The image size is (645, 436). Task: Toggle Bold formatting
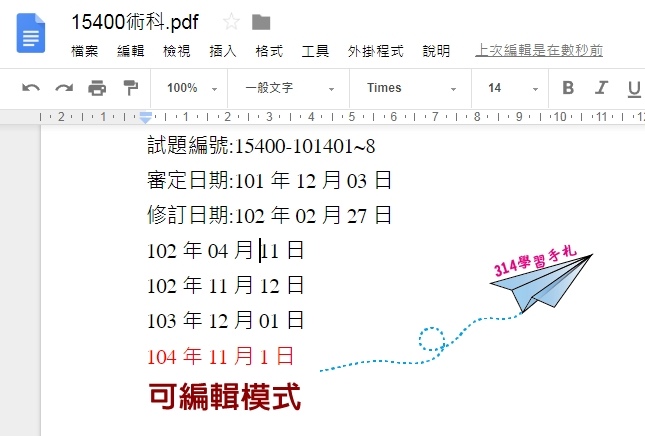(568, 88)
